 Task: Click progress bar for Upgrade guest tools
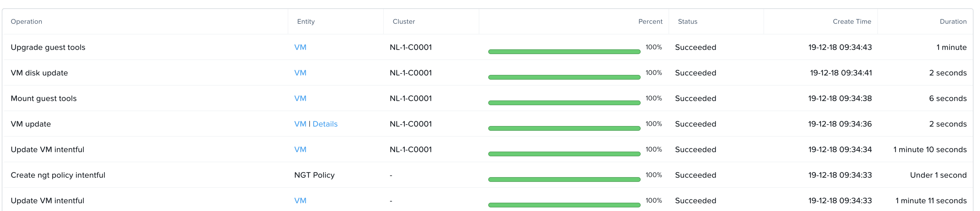coord(564,51)
